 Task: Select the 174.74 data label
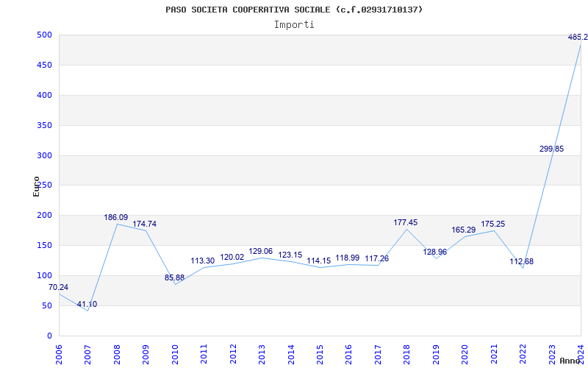(145, 224)
